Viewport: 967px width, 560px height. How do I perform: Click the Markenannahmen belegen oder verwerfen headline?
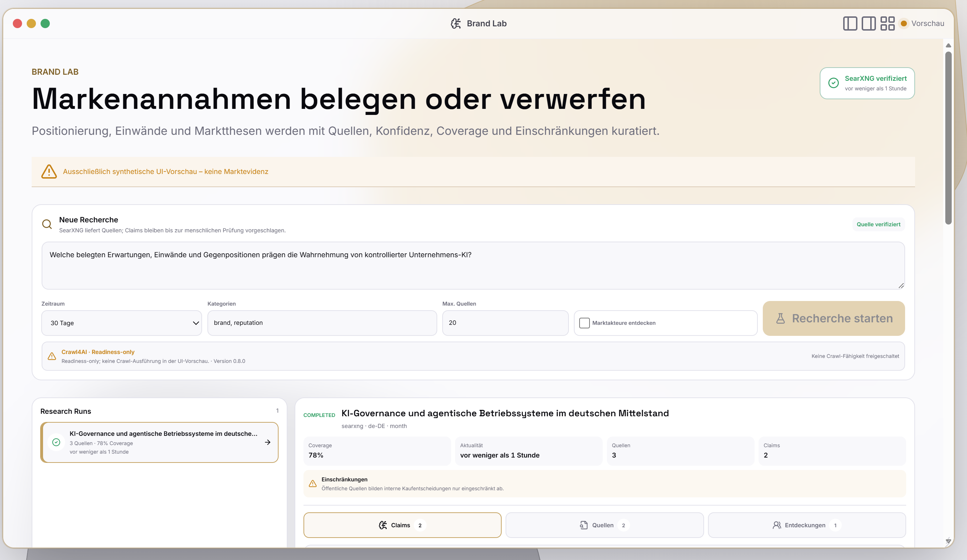click(x=339, y=99)
